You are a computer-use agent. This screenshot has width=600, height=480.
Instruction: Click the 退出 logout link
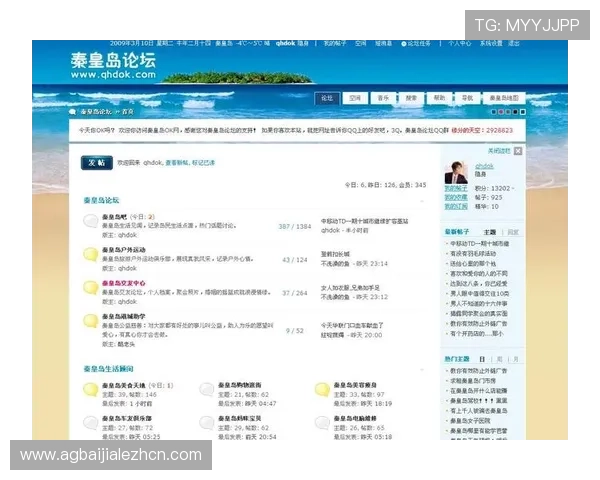[514, 44]
